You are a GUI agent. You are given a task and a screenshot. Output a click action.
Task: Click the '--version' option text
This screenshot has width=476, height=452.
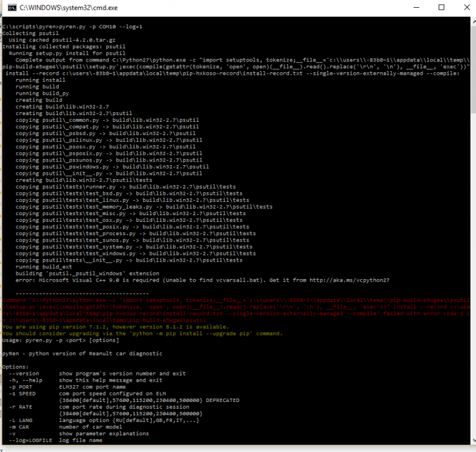[x=24, y=374]
